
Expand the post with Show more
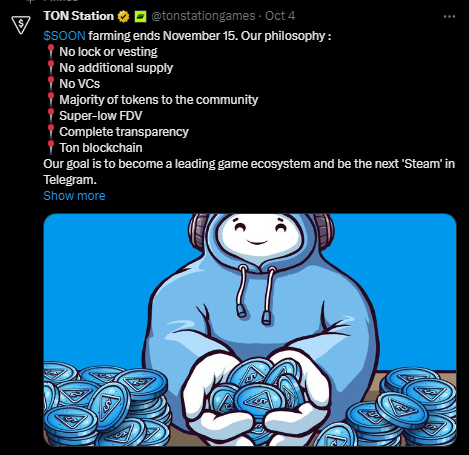click(x=74, y=196)
